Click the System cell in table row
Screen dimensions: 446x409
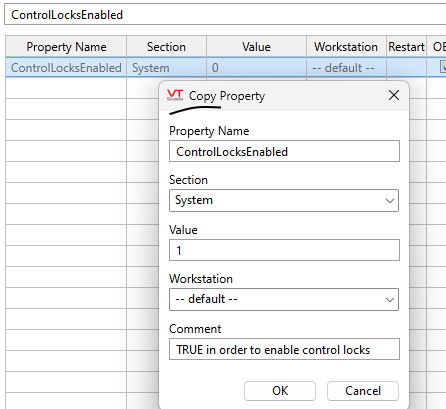coord(166,68)
